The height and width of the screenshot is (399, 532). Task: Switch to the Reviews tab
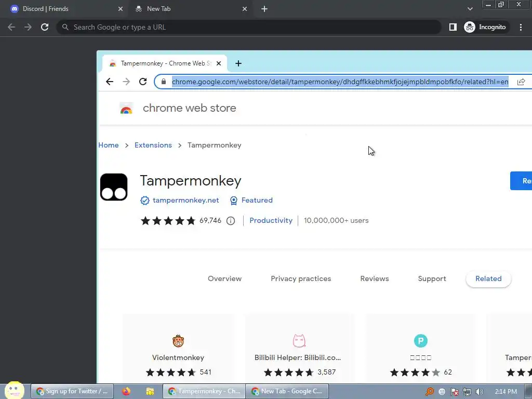[375, 278]
